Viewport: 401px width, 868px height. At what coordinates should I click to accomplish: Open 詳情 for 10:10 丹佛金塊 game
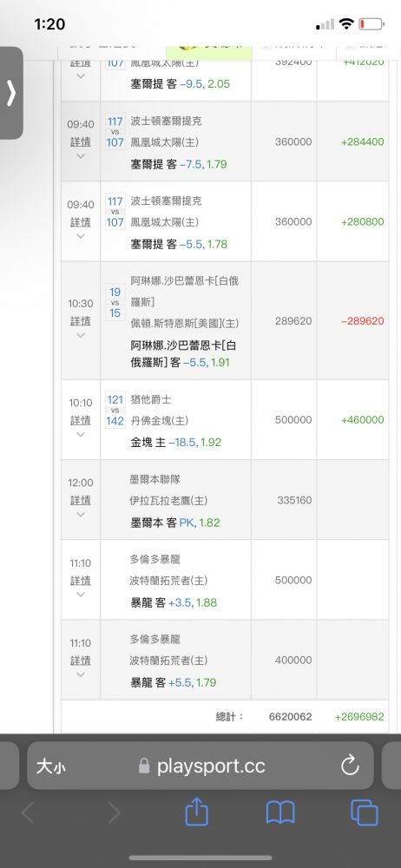point(81,420)
